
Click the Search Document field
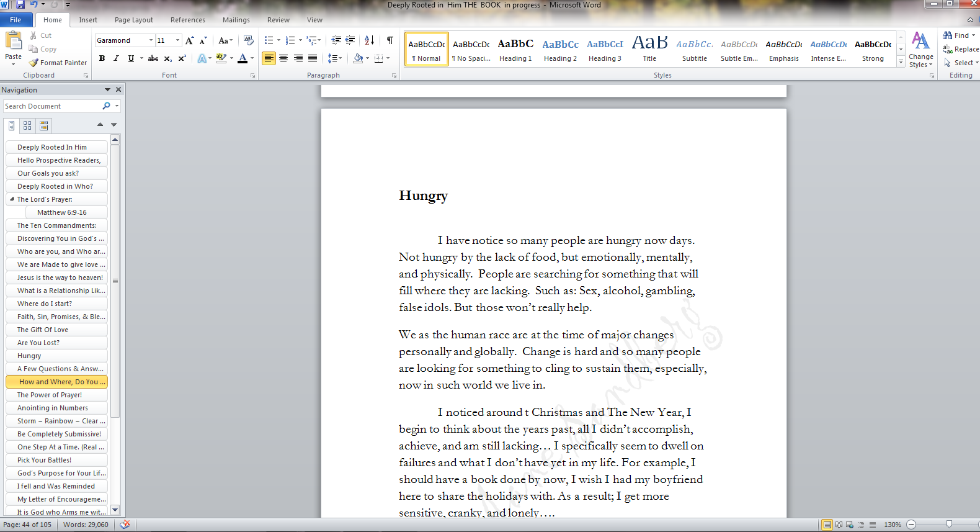[52, 106]
